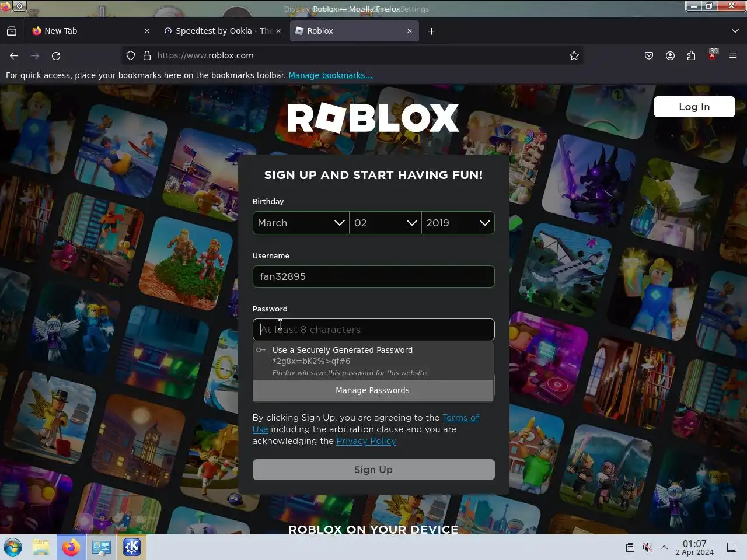Click Manage Passwords in the popup
The width and height of the screenshot is (747, 560).
[x=373, y=390]
